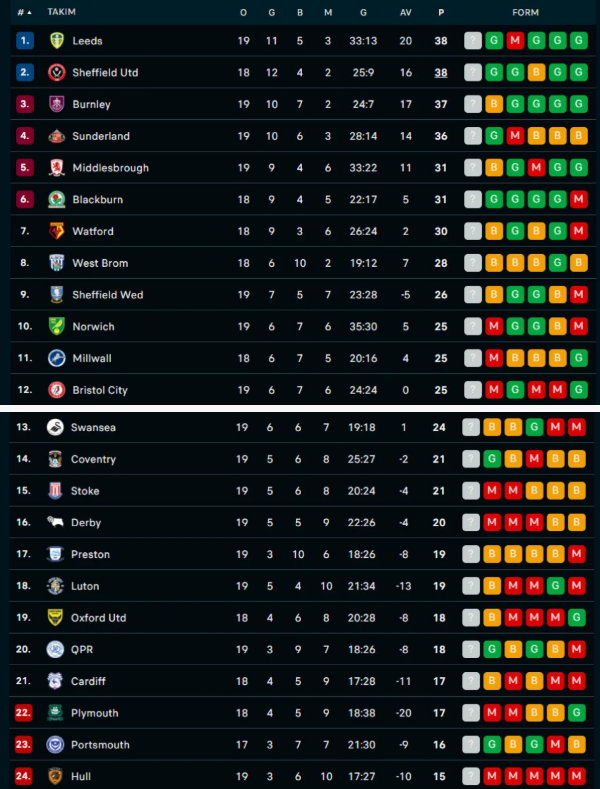Click the Leeds club crest icon

tap(57, 41)
